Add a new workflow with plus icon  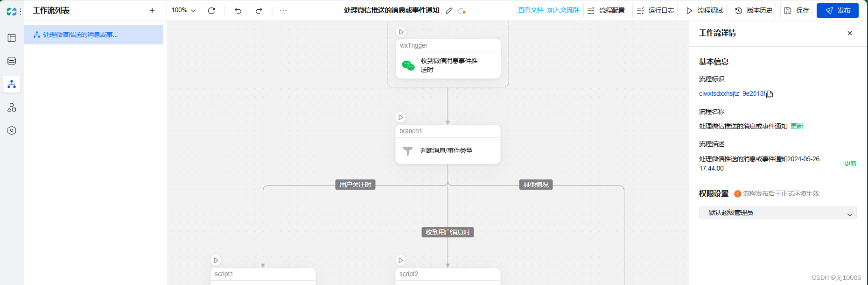[152, 10]
